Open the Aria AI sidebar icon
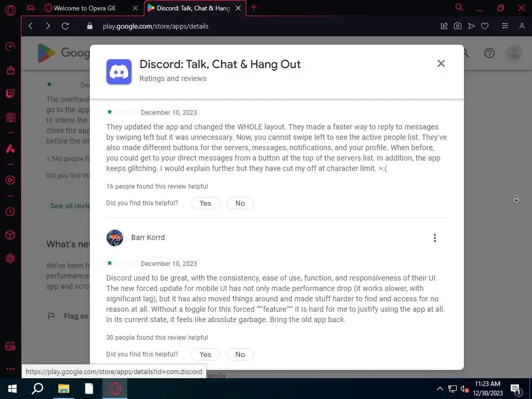Screen dimensions: 532x399 tap(10, 149)
